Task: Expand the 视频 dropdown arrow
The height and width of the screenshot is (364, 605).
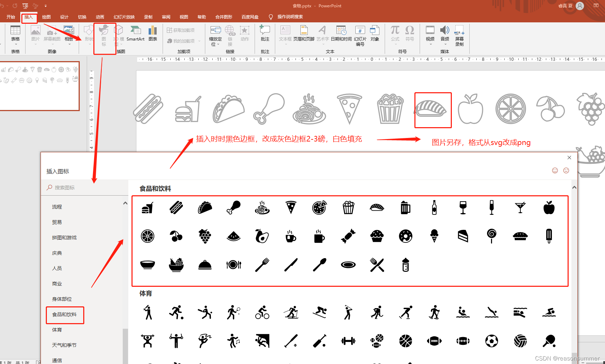Action: tap(430, 44)
